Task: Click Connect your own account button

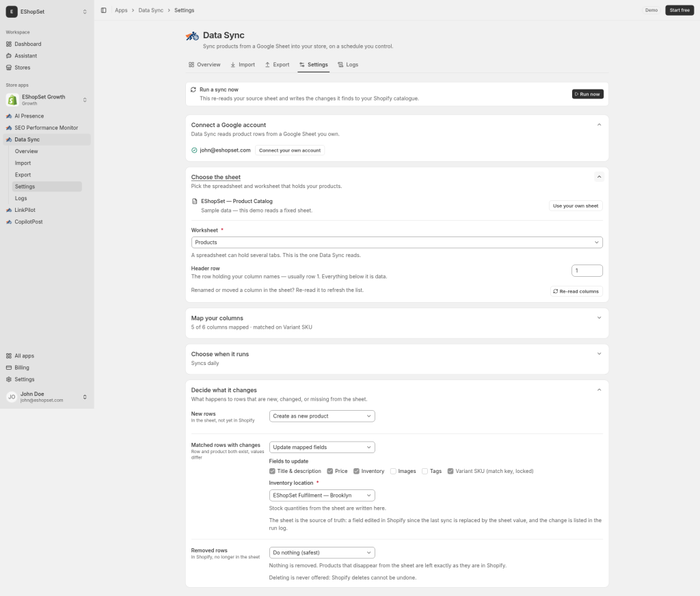Action: coord(290,150)
